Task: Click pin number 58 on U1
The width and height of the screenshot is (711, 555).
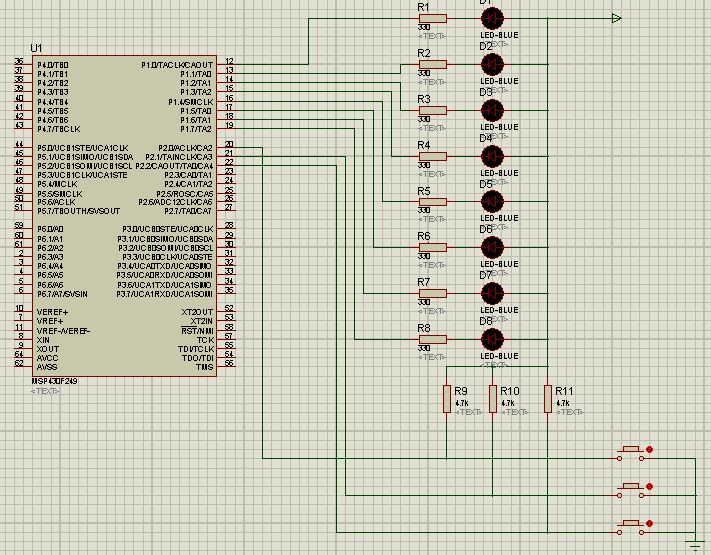Action: (229, 327)
